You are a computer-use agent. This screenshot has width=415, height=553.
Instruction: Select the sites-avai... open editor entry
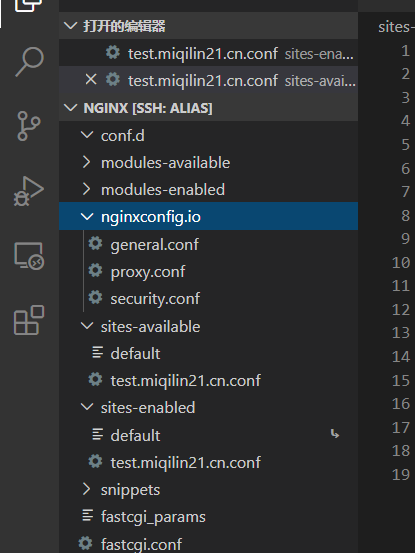[208, 80]
